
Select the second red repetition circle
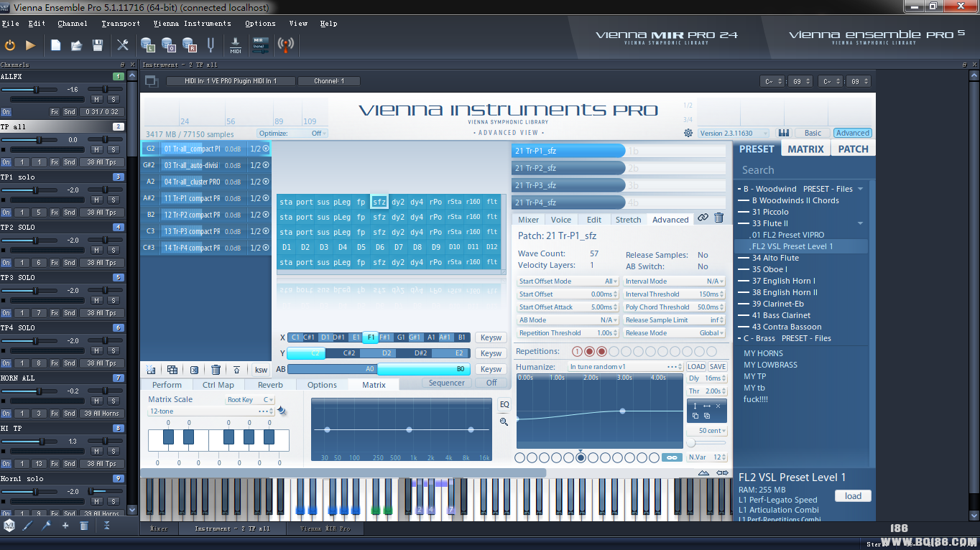coord(589,352)
